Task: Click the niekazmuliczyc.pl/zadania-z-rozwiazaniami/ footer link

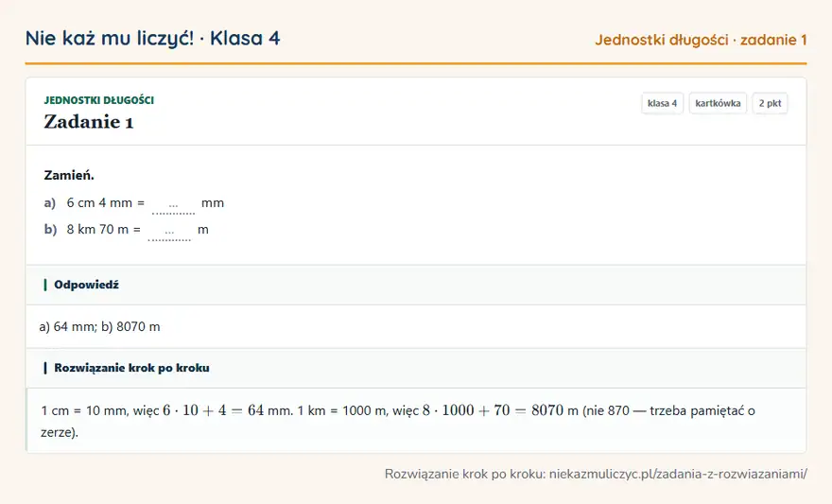Action: (678, 474)
